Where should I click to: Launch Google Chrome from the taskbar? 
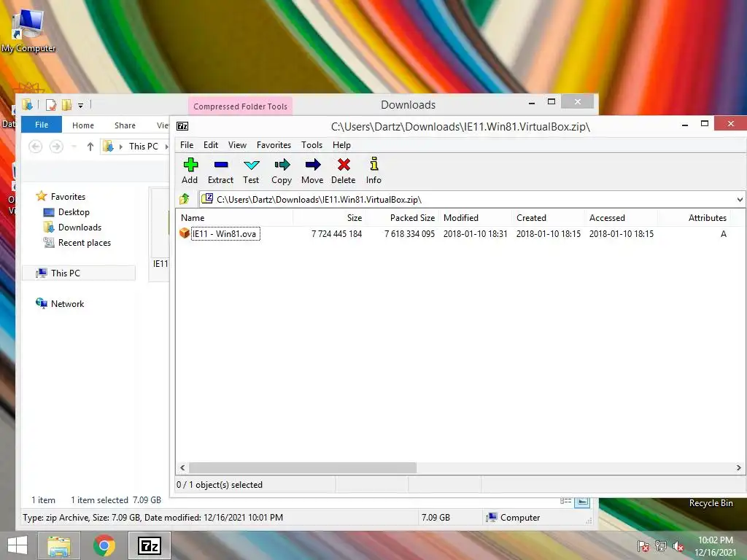point(104,545)
